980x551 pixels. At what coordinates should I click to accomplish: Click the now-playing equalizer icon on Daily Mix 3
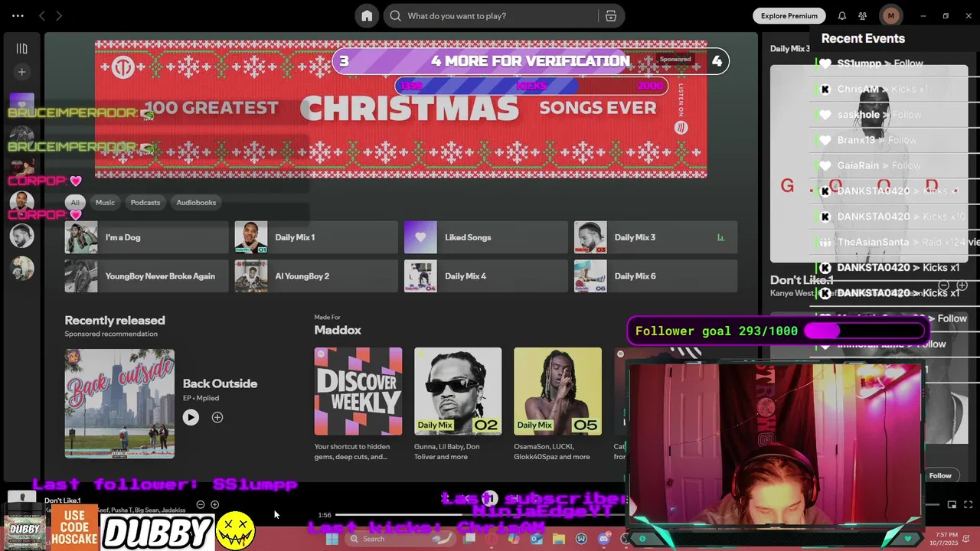tap(720, 238)
